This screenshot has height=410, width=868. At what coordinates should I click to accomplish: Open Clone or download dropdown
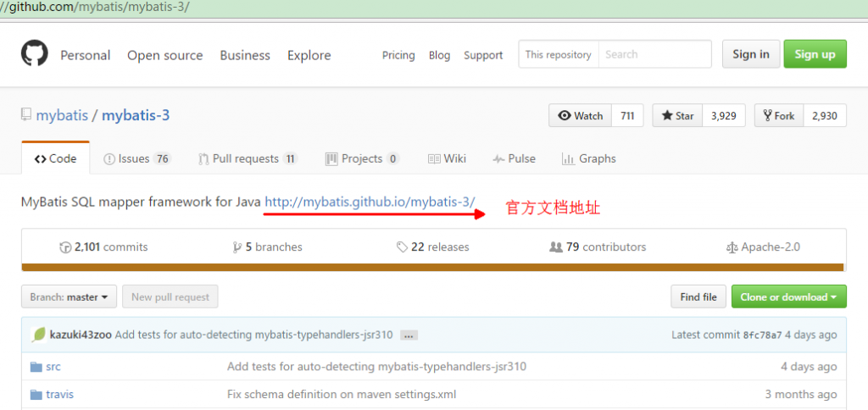click(789, 296)
